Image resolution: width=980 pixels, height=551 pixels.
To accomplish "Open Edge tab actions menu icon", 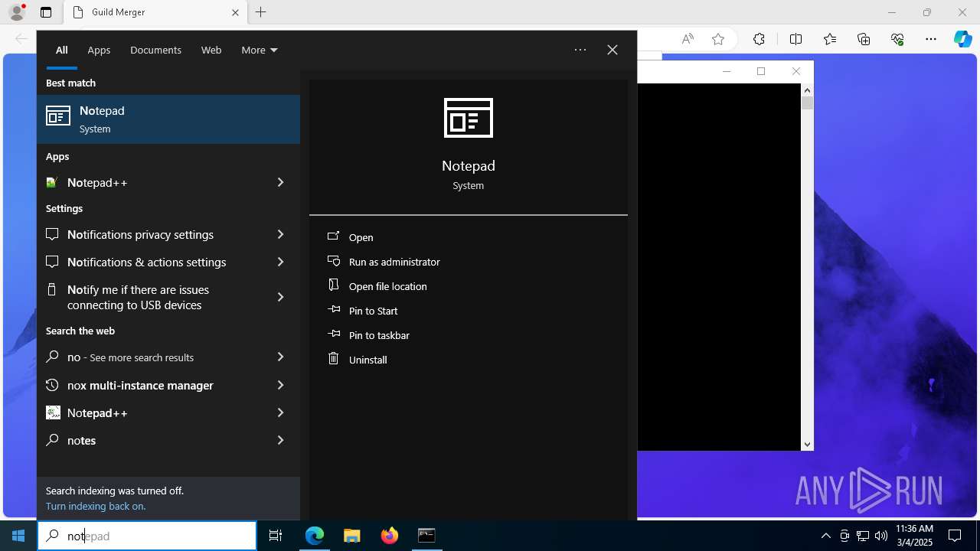I will [x=46, y=12].
